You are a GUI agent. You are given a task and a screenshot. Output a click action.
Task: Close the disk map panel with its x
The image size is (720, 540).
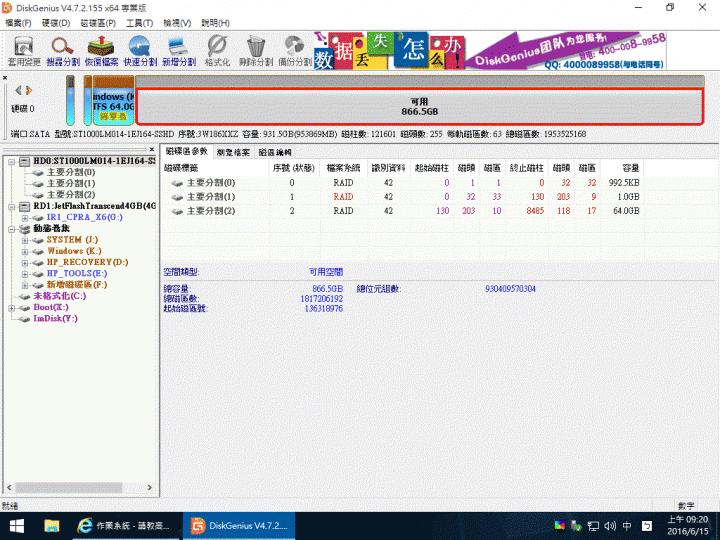[5, 78]
